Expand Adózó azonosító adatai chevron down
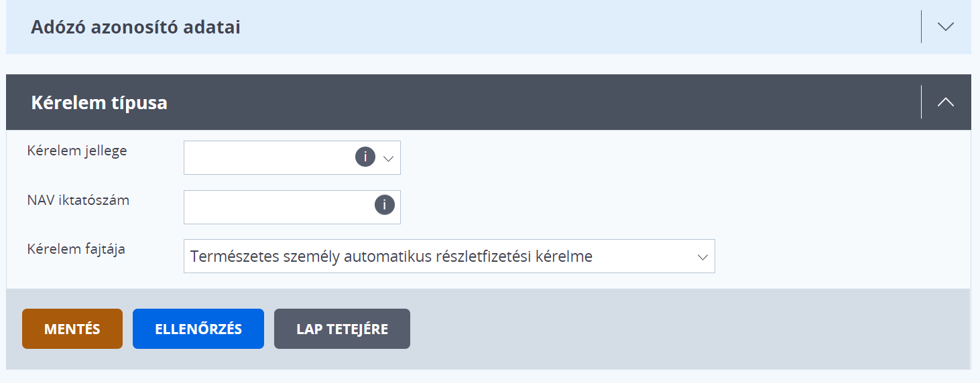This screenshot has width=980, height=383. 945,27
